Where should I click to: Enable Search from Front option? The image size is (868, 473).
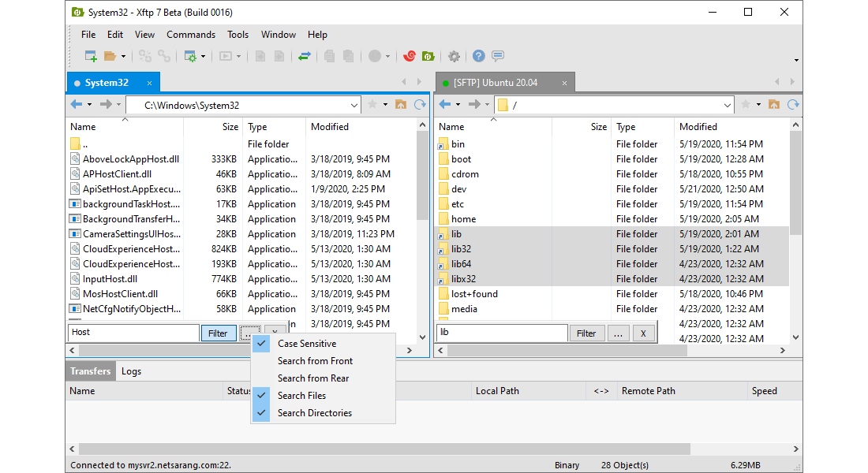click(324, 361)
